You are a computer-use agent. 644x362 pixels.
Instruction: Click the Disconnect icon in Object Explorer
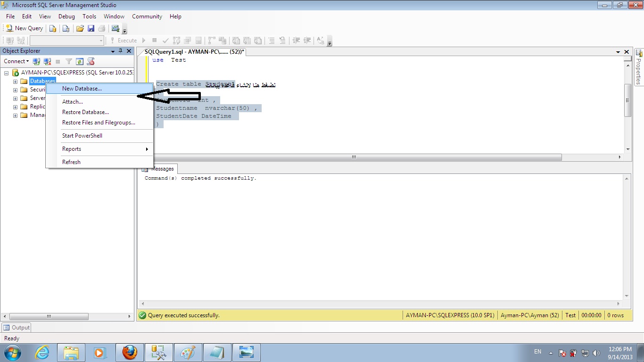pyautogui.click(x=47, y=61)
